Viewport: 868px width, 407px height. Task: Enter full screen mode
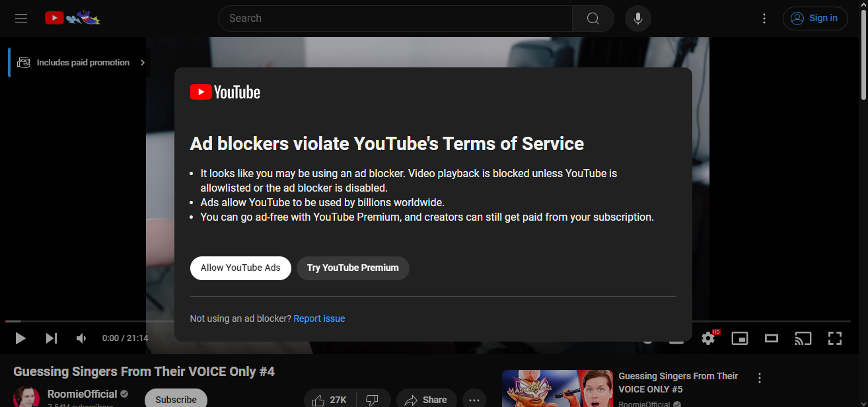point(835,338)
